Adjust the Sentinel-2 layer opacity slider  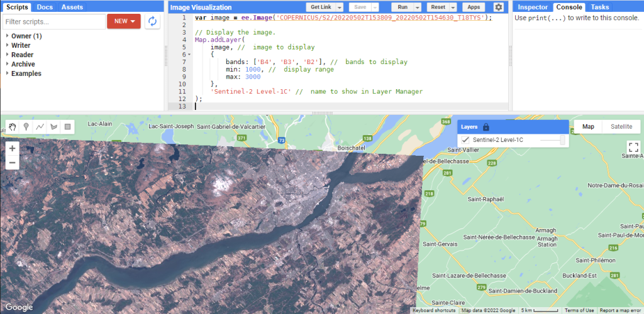click(562, 139)
